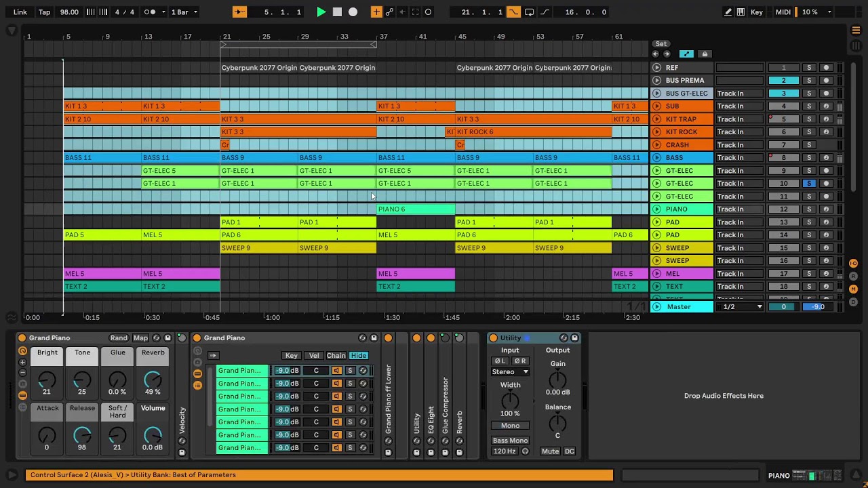Hot-swap the Utility device preset
Viewport: 868px width, 488px height.
pos(564,338)
